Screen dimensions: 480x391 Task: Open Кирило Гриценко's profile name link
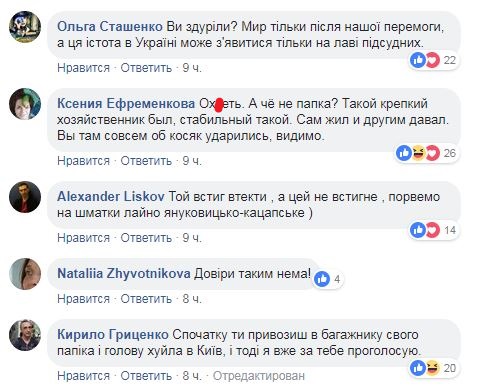coord(113,334)
